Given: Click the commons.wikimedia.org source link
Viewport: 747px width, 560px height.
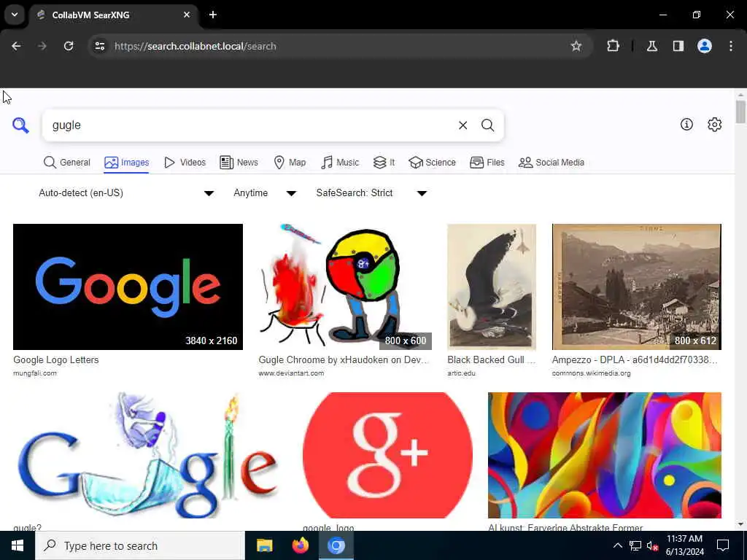Looking at the screenshot, I should [x=591, y=373].
